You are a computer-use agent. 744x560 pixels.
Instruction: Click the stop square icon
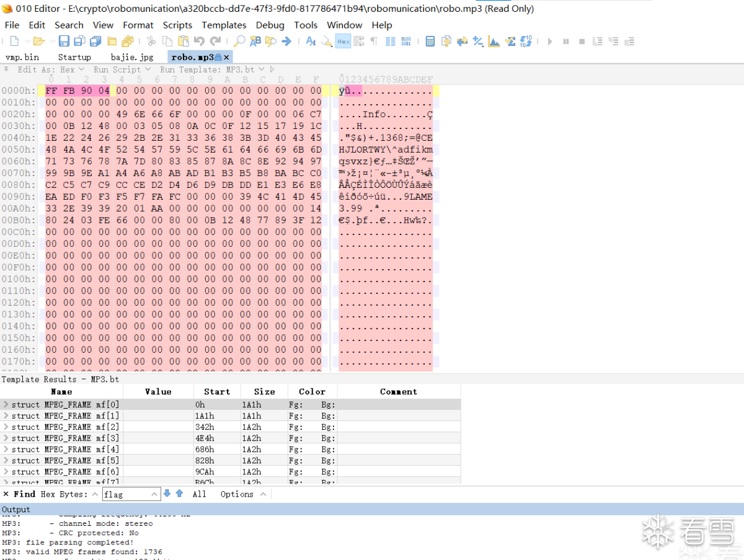pyautogui.click(x=582, y=42)
